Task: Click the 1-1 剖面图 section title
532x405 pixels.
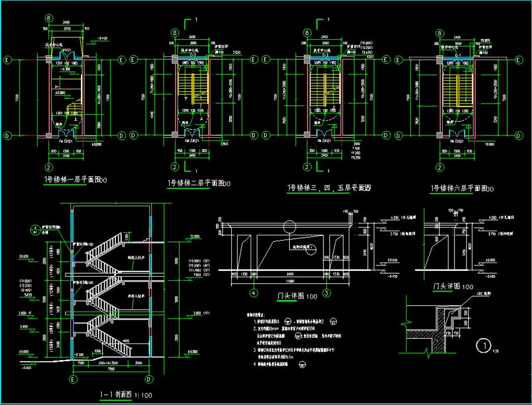Action: tap(116, 394)
